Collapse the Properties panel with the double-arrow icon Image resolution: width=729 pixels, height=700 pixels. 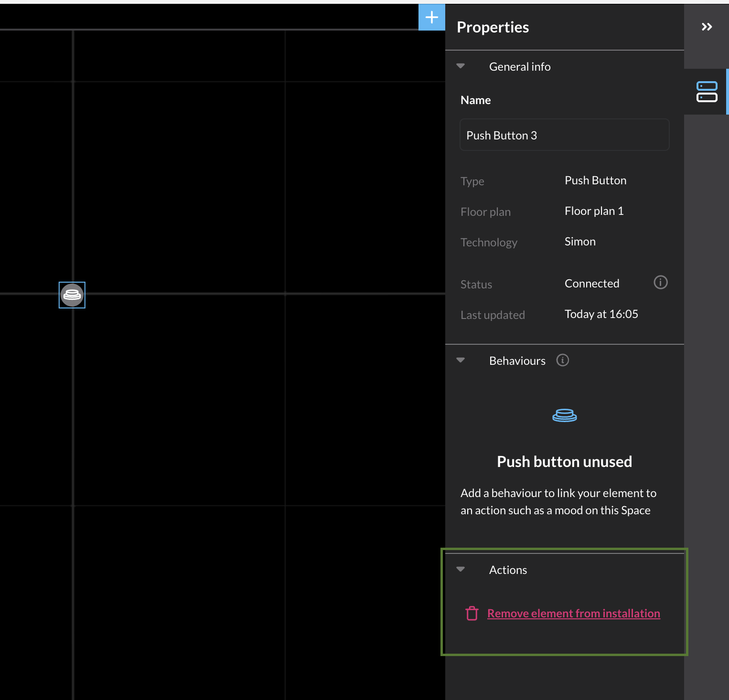coord(707,27)
